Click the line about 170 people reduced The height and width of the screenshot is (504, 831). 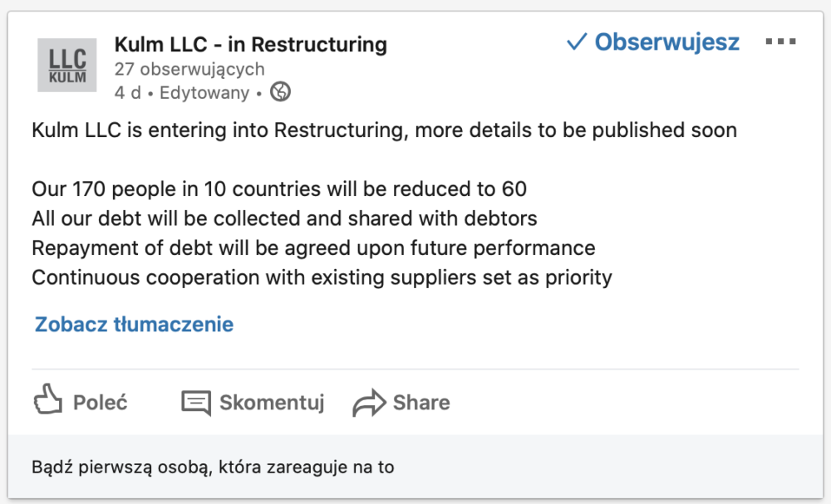pos(279,189)
